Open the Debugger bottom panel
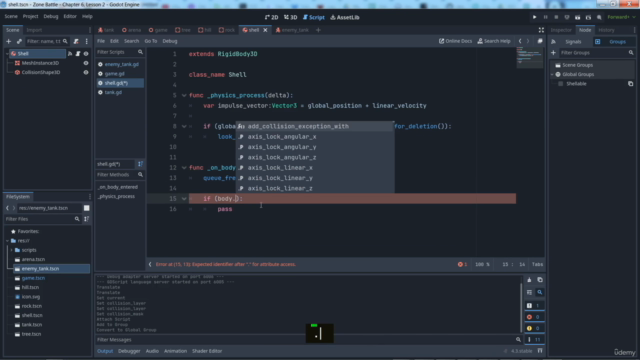The height and width of the screenshot is (360, 640). pos(129,351)
